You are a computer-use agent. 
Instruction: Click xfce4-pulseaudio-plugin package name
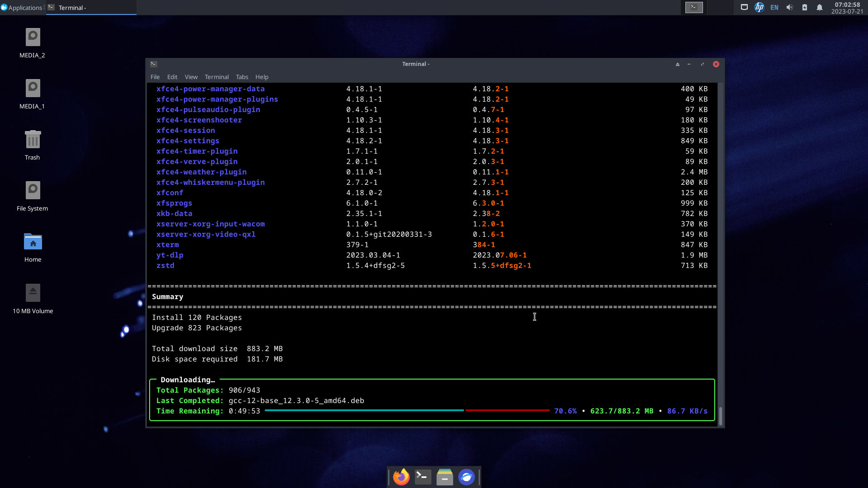[208, 110]
